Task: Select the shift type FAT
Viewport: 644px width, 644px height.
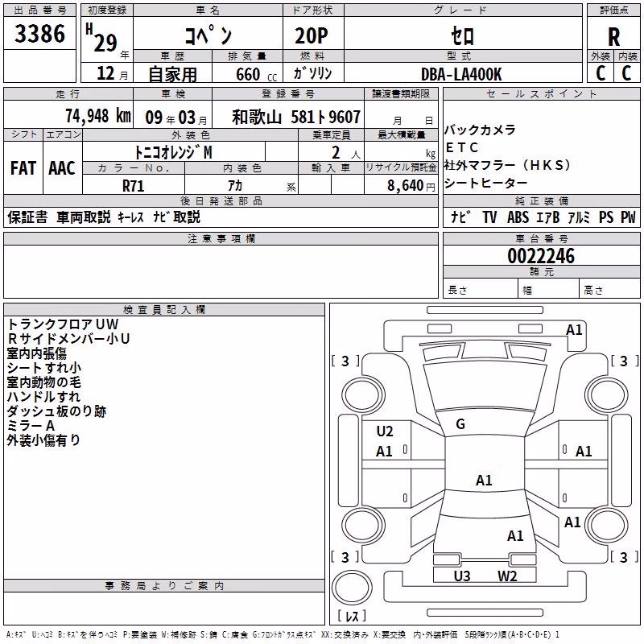Action: [23, 168]
